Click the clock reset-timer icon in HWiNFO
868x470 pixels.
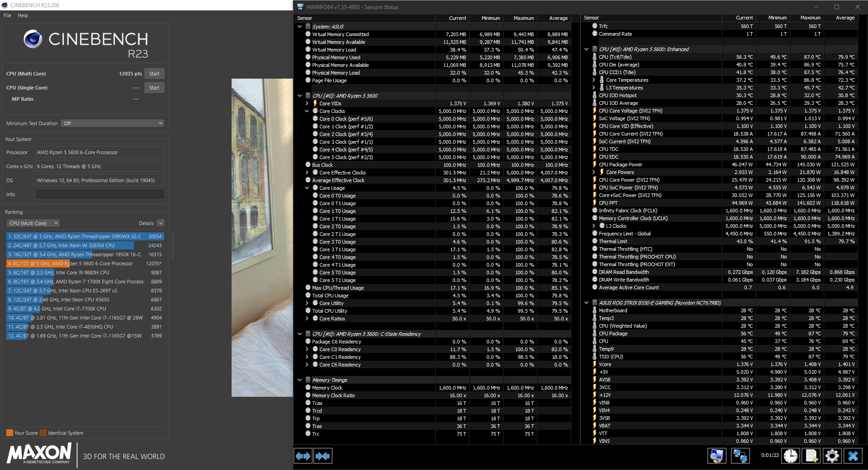(791, 456)
